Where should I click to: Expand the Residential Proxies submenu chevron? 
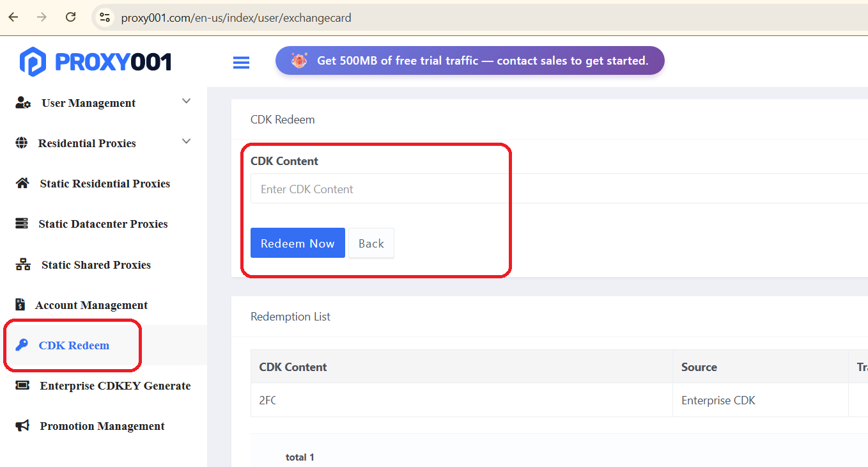(x=186, y=142)
